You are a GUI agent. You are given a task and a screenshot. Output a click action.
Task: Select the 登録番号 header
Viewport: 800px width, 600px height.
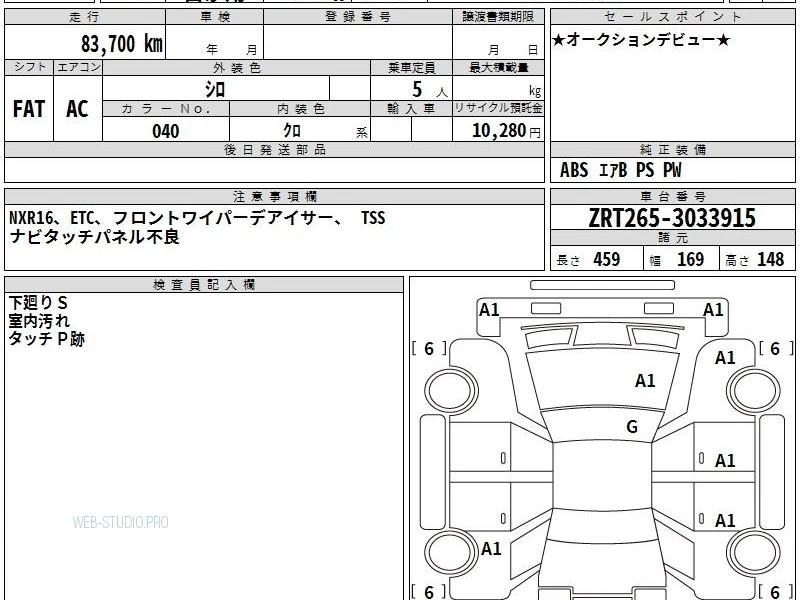pyautogui.click(x=358, y=17)
